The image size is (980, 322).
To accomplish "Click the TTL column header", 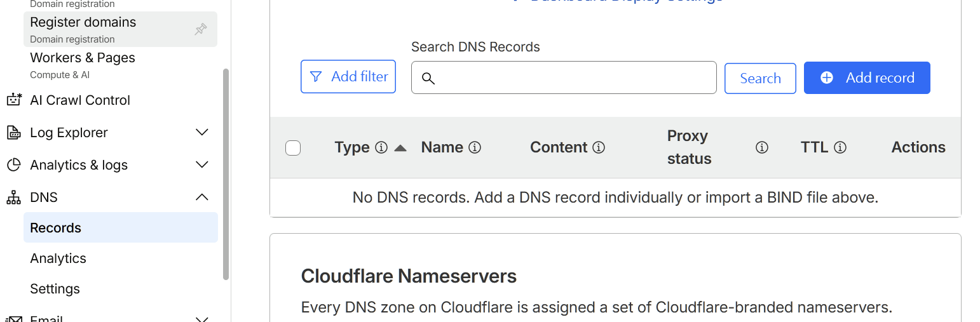I will click(814, 147).
